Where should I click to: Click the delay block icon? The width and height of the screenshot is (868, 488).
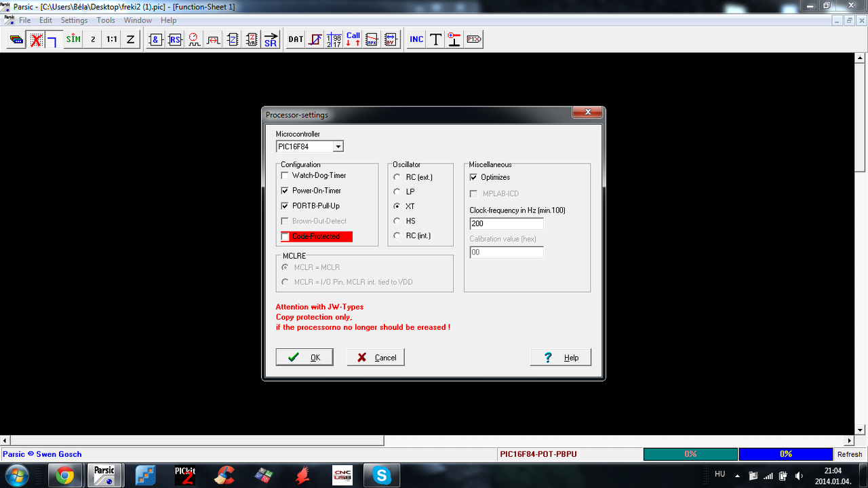click(x=213, y=39)
